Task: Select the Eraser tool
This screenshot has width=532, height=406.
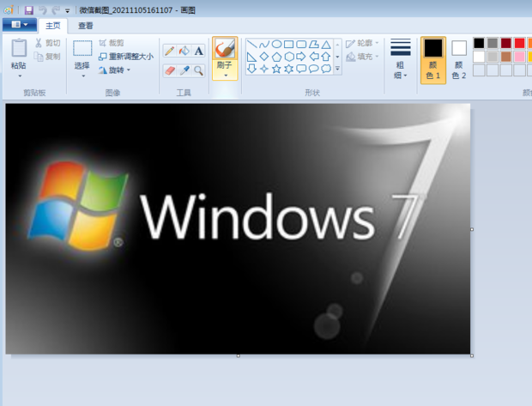Action: pyautogui.click(x=170, y=70)
